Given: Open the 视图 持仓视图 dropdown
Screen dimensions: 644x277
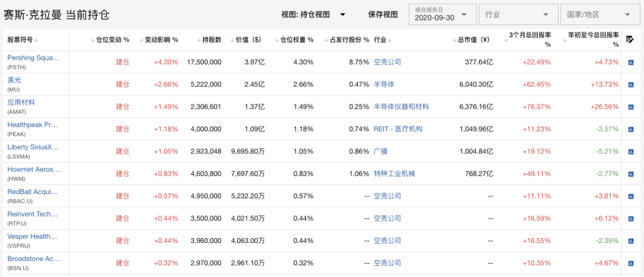Looking at the screenshot, I should coord(314,15).
